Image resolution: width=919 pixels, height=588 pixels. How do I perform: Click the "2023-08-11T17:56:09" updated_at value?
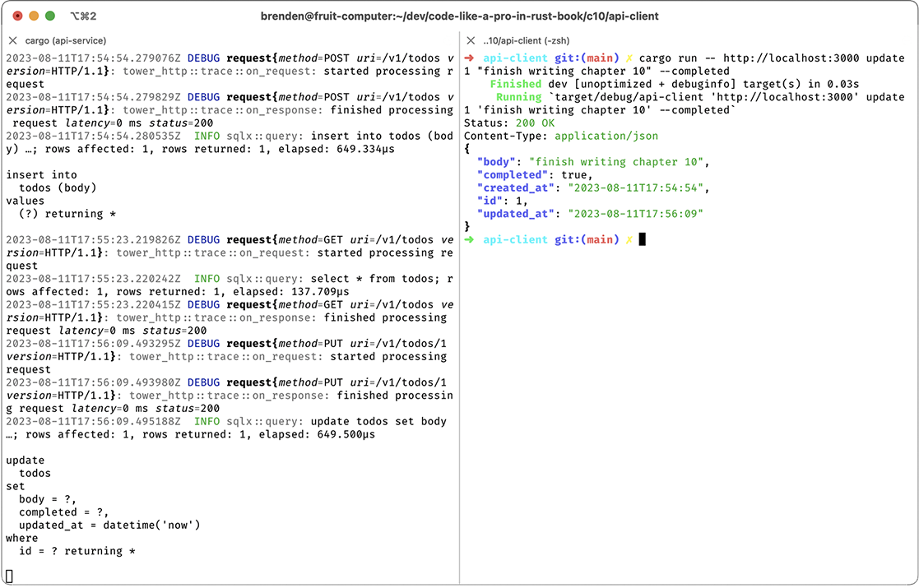(636, 214)
